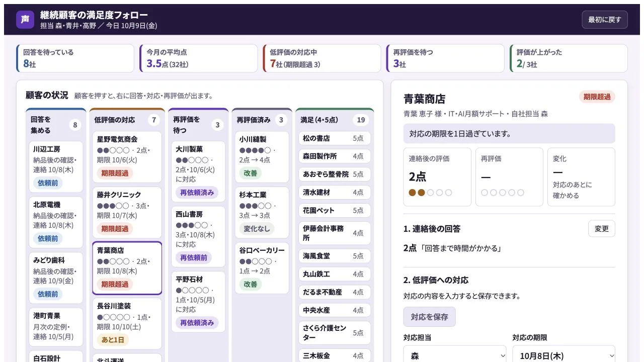Open the 低評価の対応中 summary card
The width and height of the screenshot is (644, 362).
pos(322,58)
